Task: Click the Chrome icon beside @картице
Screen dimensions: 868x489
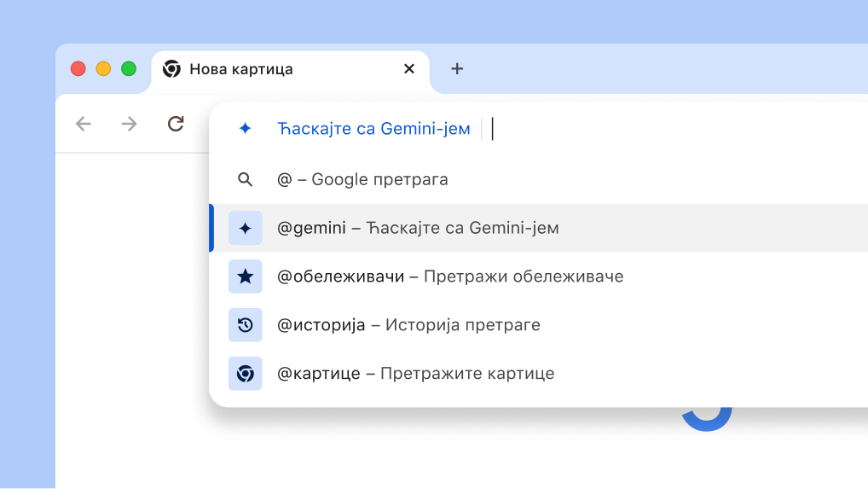Action: pos(245,373)
